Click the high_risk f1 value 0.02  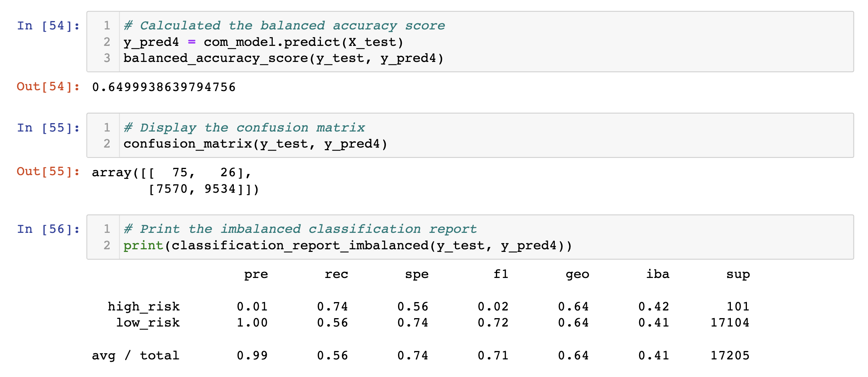(493, 307)
